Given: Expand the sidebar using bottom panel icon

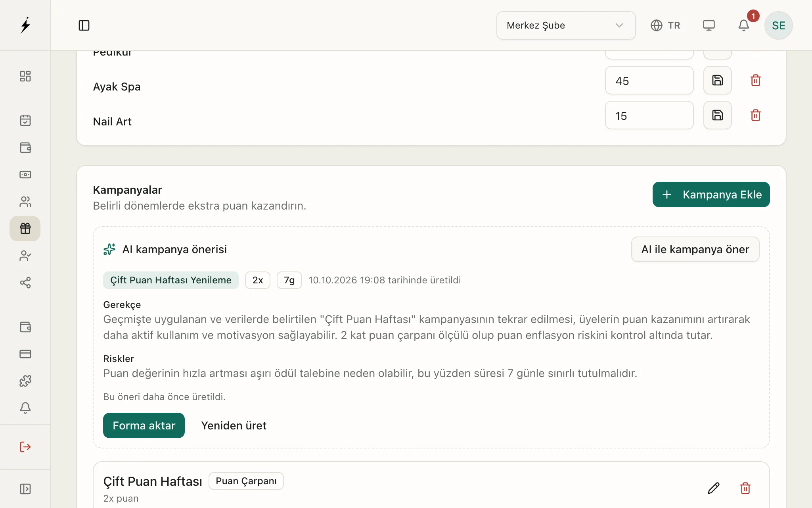Looking at the screenshot, I should 25,489.
